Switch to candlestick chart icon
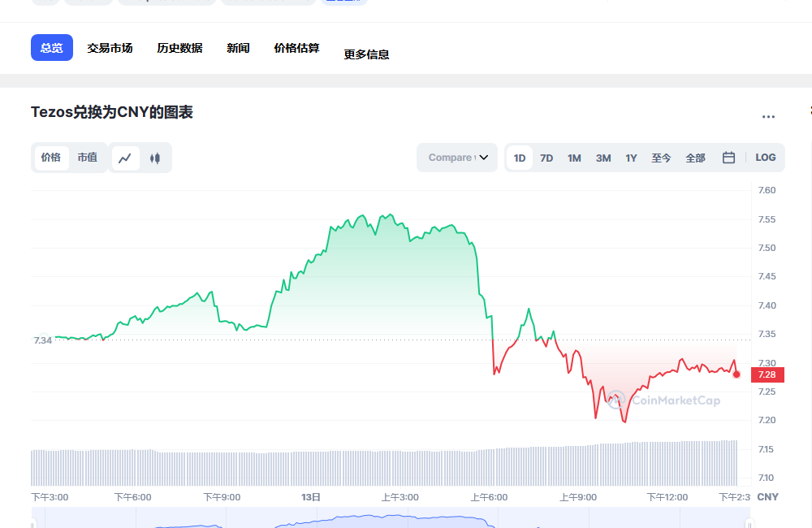This screenshot has width=812, height=528. [x=155, y=158]
